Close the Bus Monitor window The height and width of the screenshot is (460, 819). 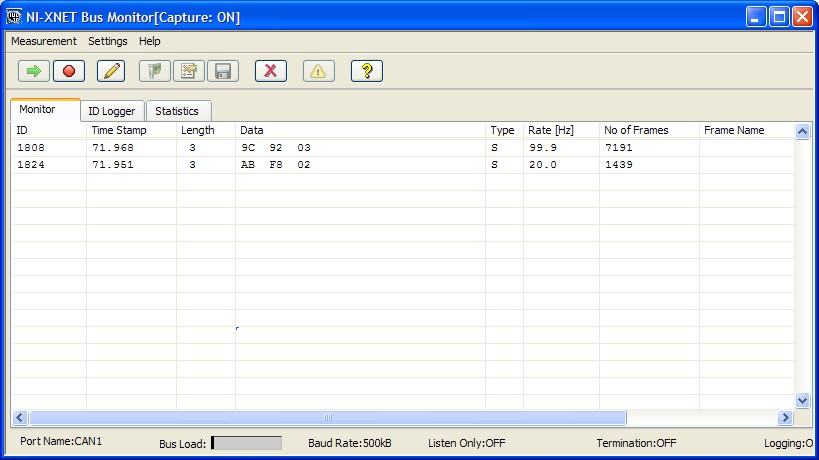(802, 17)
